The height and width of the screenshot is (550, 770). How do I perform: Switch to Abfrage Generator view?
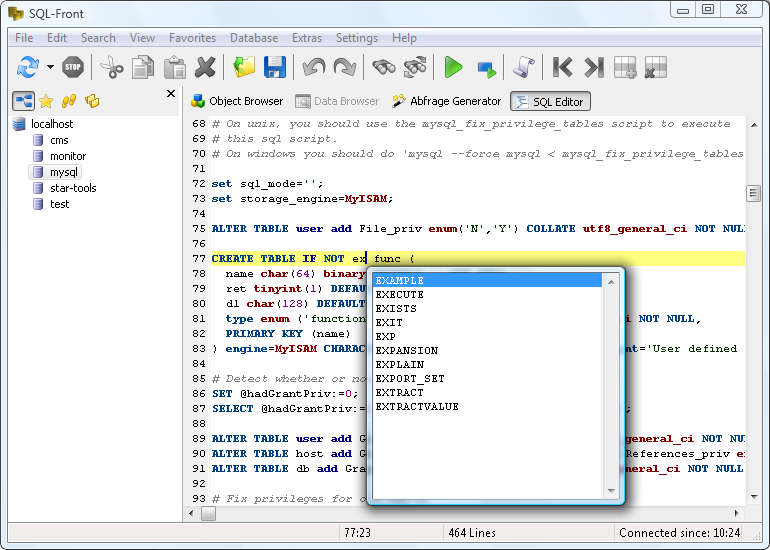point(446,101)
